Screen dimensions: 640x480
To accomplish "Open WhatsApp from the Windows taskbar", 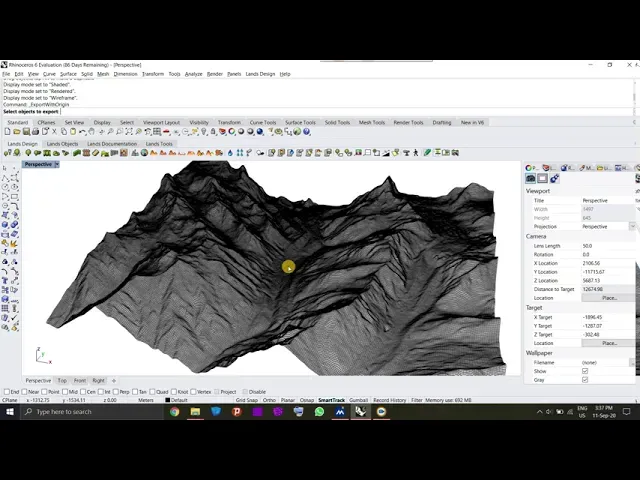I will [319, 411].
